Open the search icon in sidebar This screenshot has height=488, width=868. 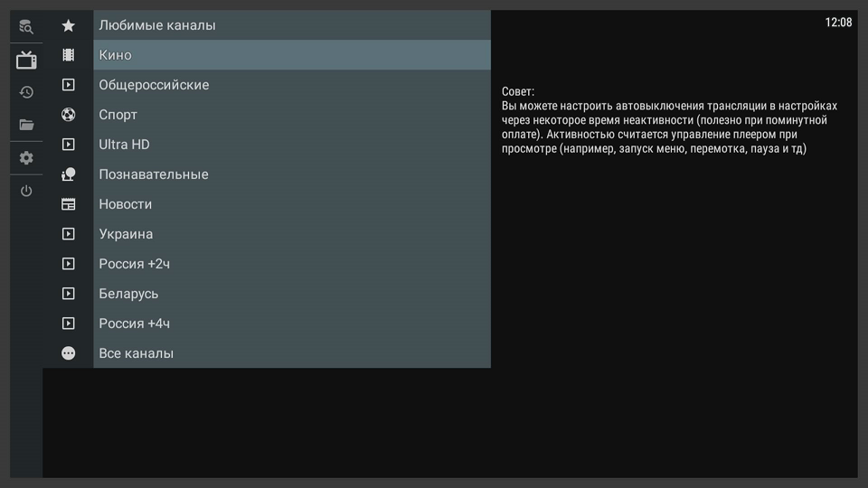click(26, 27)
